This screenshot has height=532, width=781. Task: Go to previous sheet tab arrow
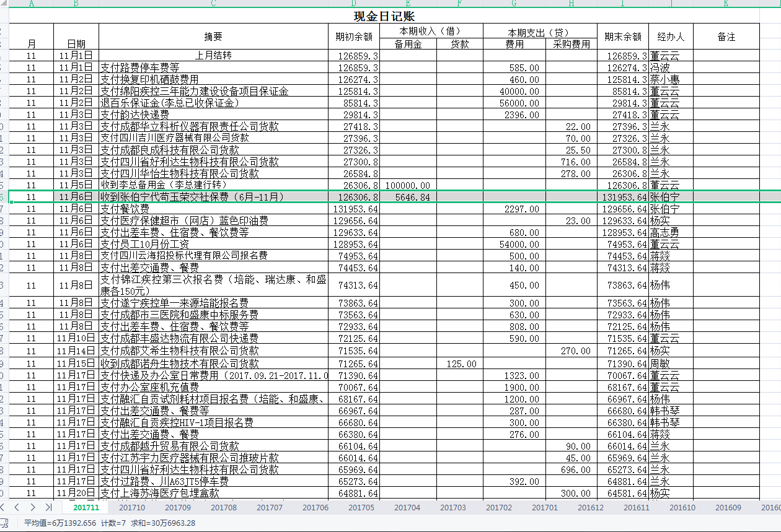[x=16, y=507]
